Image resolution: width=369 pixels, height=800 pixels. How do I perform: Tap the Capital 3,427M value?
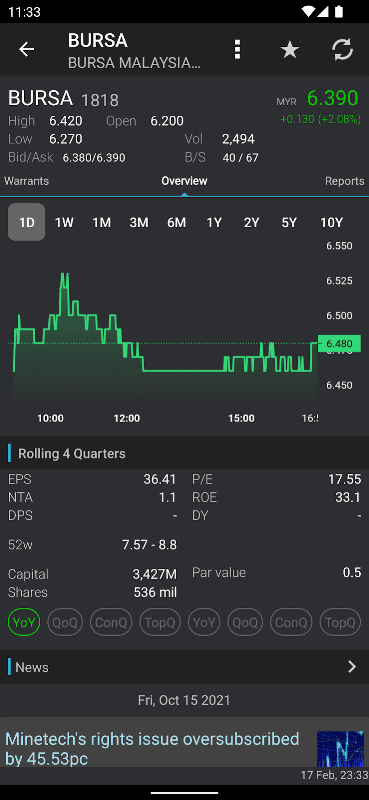155,574
